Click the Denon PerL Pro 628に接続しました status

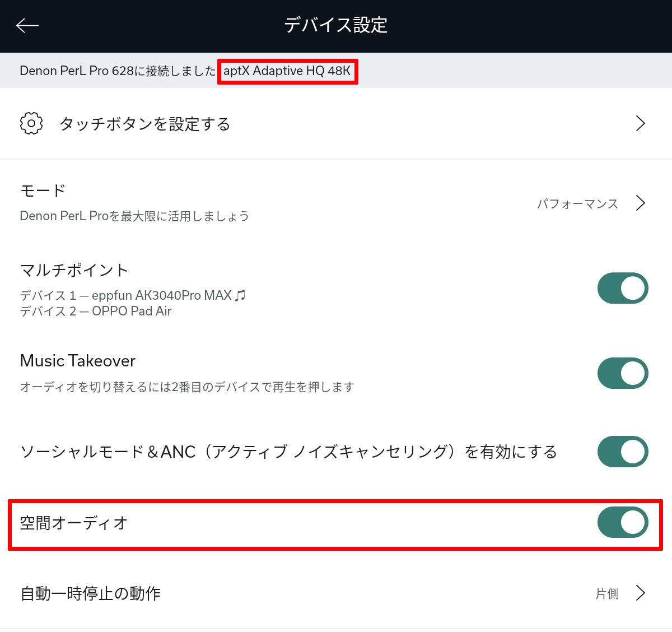pyautogui.click(x=118, y=71)
